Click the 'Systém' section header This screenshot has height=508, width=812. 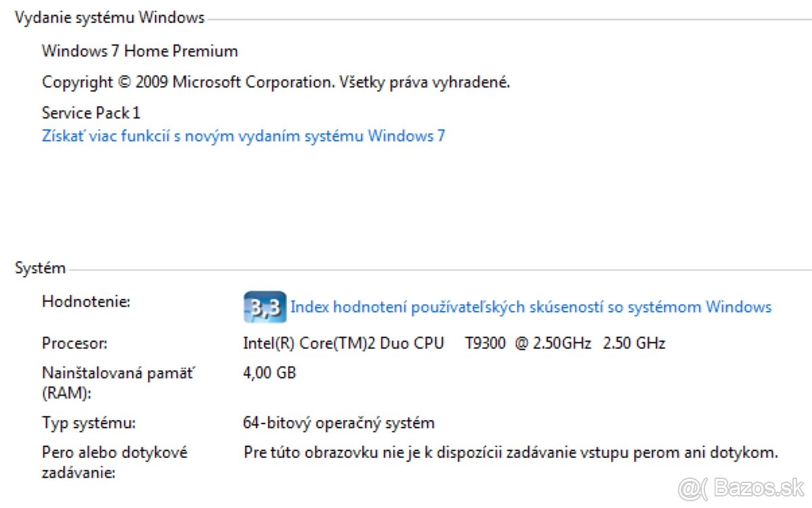(x=40, y=268)
